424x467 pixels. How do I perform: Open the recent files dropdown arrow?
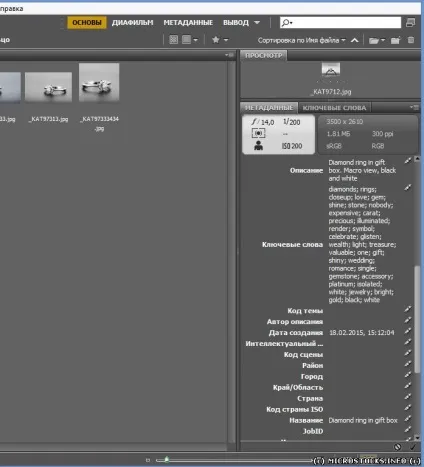pos(383,40)
